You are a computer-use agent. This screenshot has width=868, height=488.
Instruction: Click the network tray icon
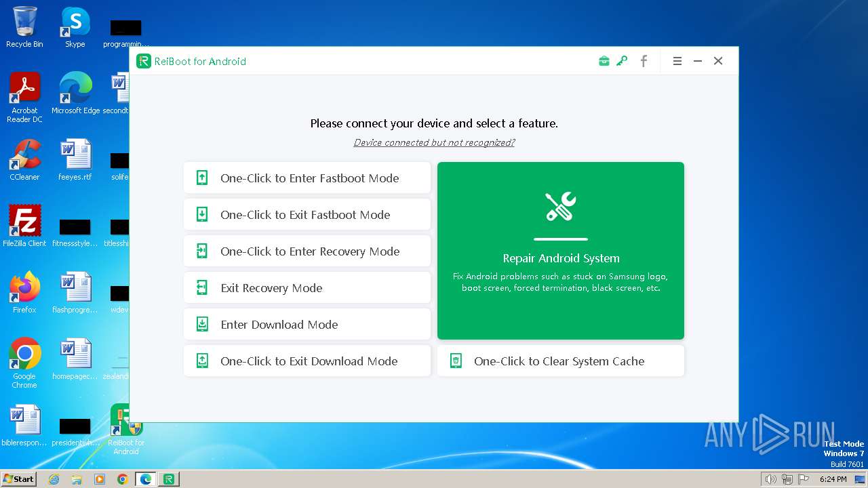[787, 479]
